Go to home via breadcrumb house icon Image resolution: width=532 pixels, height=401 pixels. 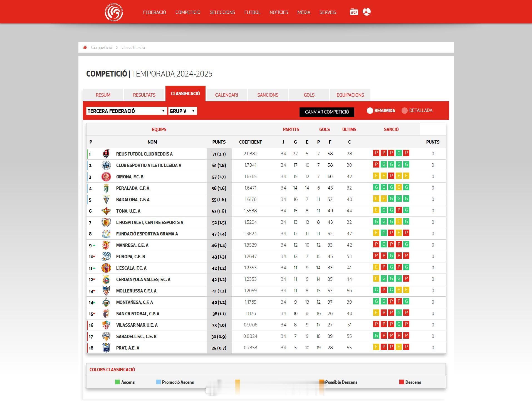pos(85,48)
